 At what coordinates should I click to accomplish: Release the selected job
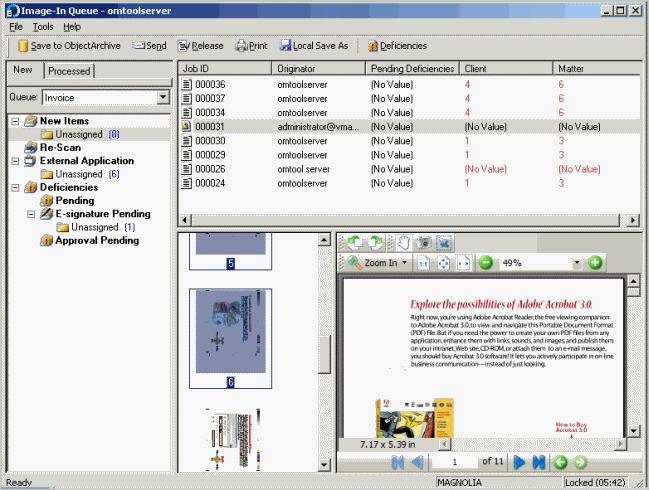(x=201, y=46)
